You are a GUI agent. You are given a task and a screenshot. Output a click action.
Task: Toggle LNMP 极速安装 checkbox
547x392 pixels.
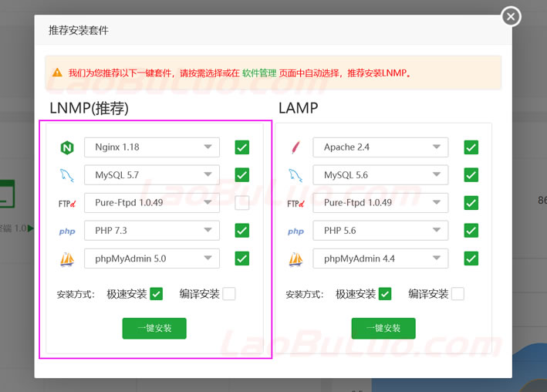pos(157,294)
